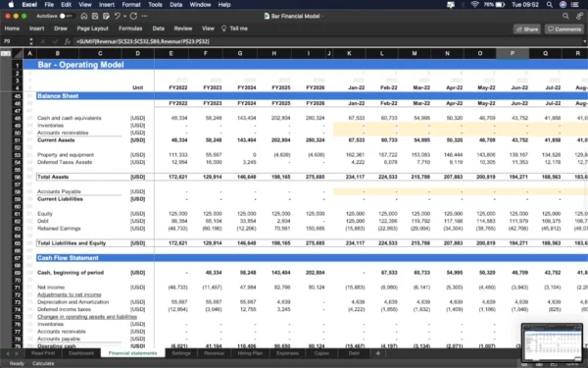Screen dimensions: 588x368
Task: Open the Undo history dropdown arrow
Action: (x=124, y=16)
